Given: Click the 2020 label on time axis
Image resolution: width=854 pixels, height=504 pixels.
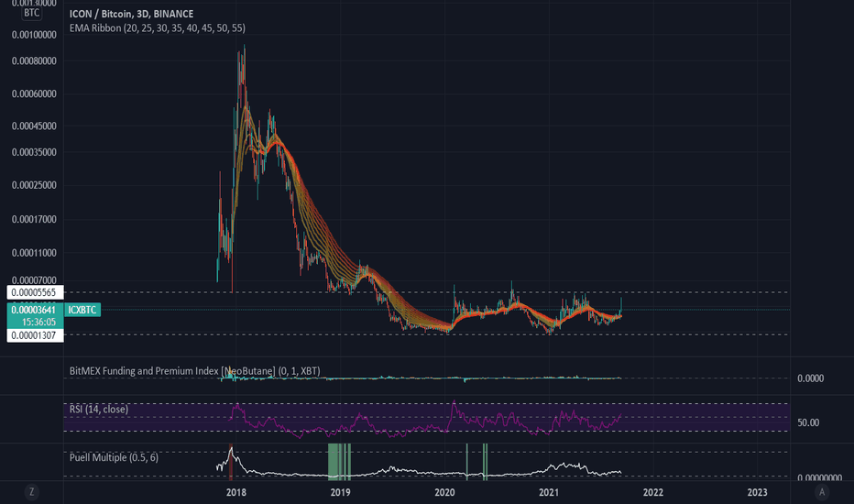Looking at the screenshot, I should [444, 493].
